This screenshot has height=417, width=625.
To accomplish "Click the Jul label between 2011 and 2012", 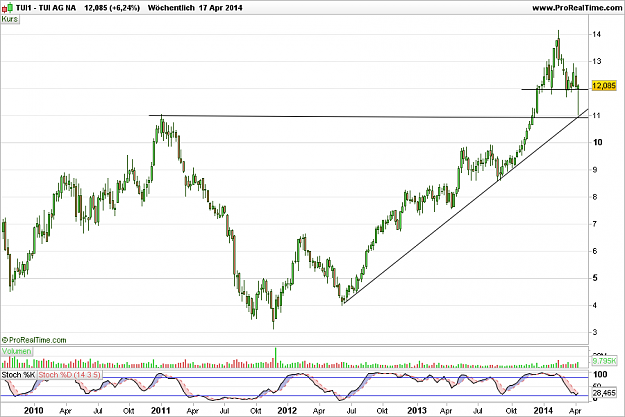I will (x=224, y=411).
